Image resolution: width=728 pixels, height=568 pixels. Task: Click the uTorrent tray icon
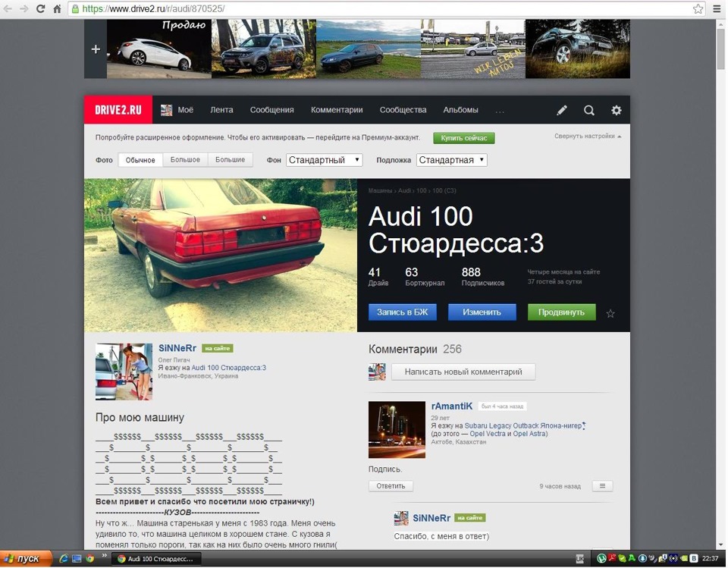click(x=601, y=559)
